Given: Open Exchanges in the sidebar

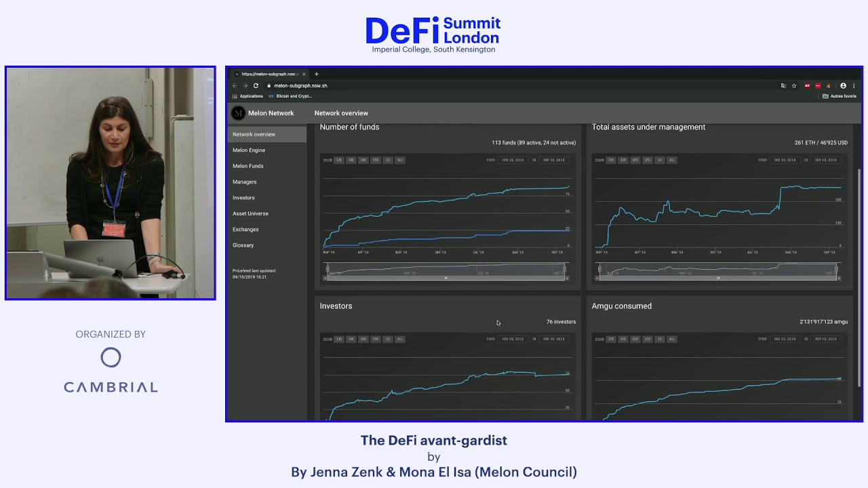Looking at the screenshot, I should [x=267, y=229].
